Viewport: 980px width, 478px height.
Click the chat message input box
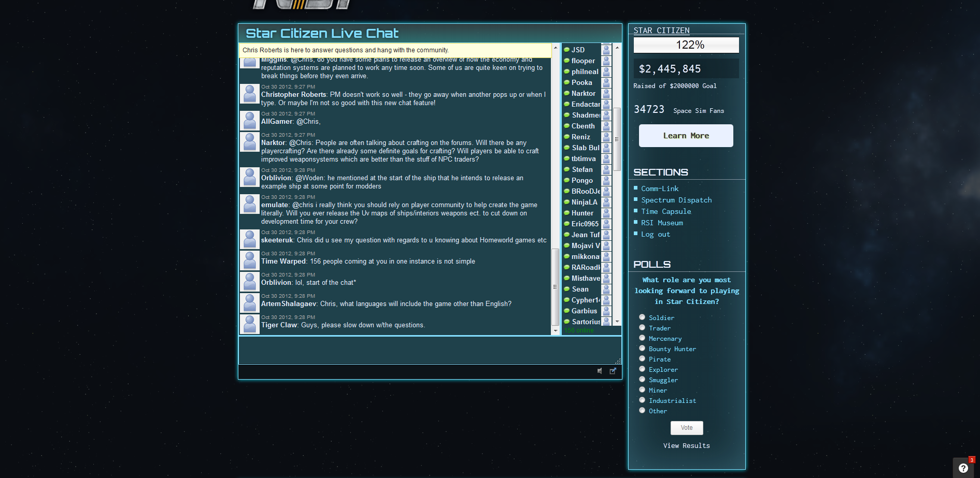coord(429,350)
